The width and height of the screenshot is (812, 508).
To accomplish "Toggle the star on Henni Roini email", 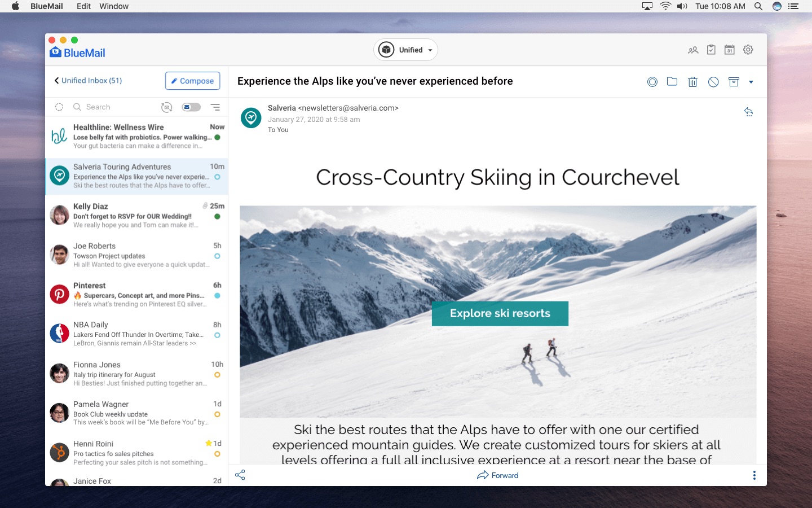I will point(209,443).
